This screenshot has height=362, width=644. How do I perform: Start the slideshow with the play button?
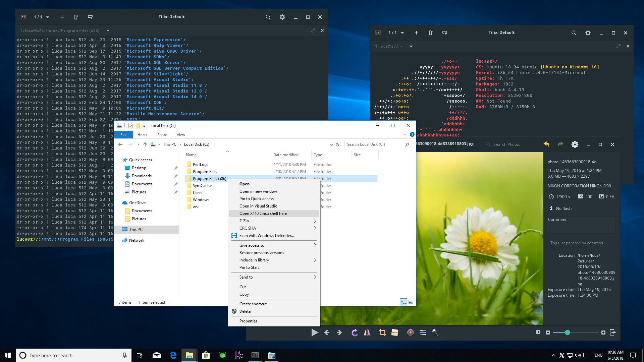point(315,333)
